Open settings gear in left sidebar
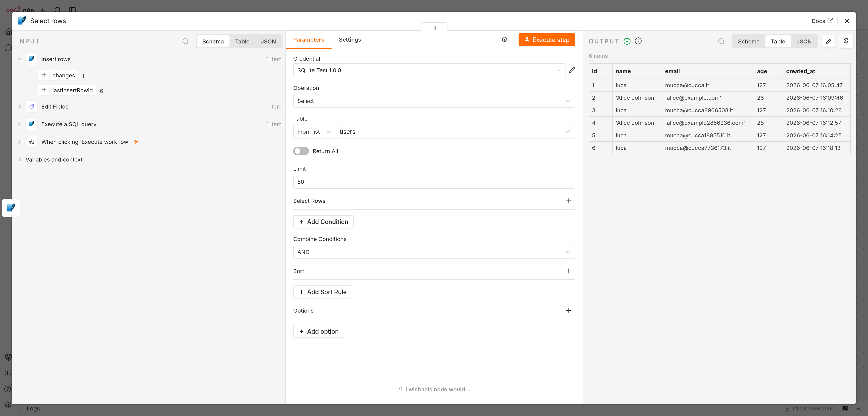 click(x=7, y=405)
